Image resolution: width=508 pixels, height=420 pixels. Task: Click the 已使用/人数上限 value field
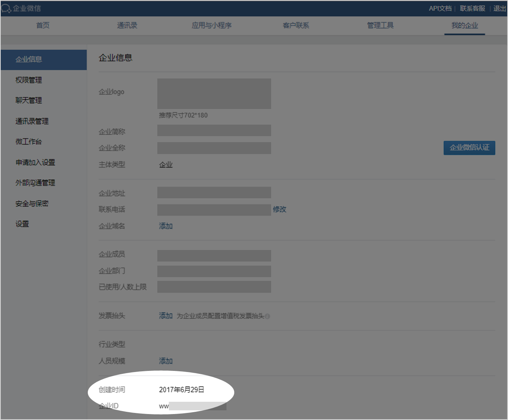(214, 287)
